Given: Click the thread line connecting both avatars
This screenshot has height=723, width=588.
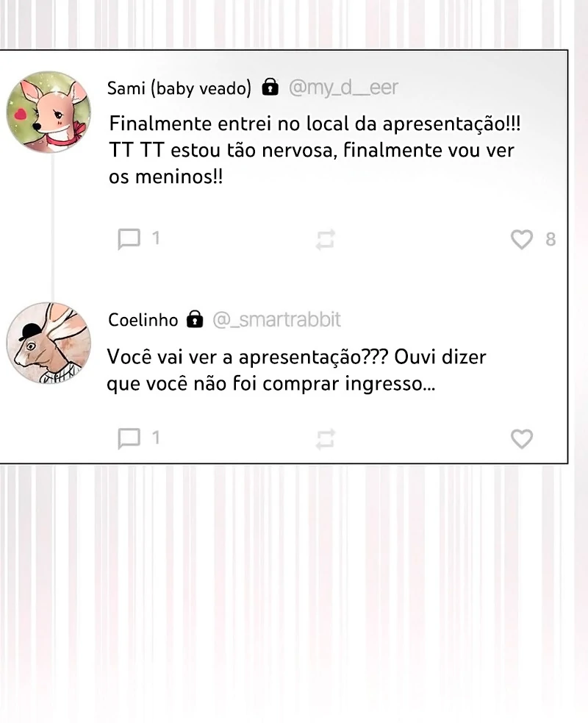Looking at the screenshot, I should coord(52,227).
